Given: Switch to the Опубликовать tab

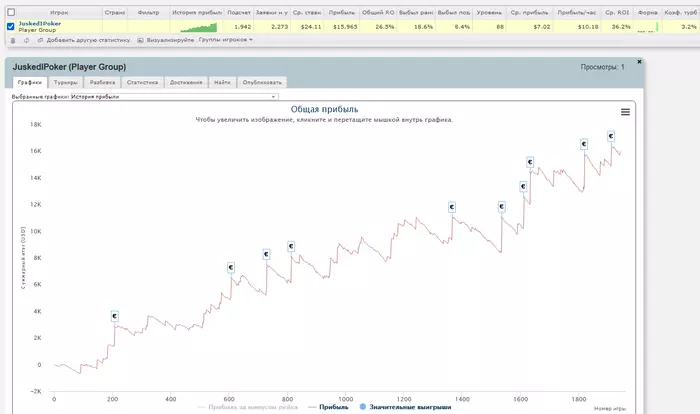Looking at the screenshot, I should tap(262, 82).
